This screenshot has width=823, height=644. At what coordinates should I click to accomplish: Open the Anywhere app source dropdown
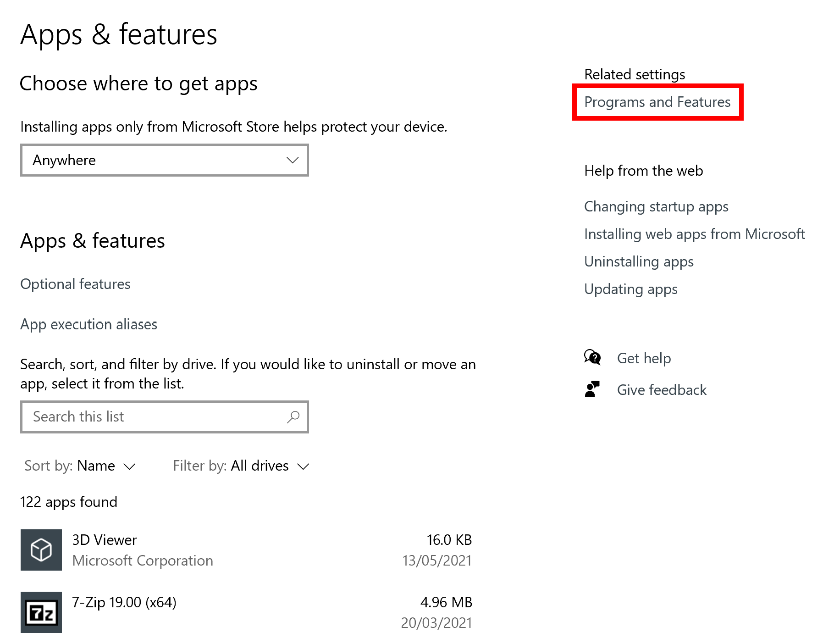point(164,160)
